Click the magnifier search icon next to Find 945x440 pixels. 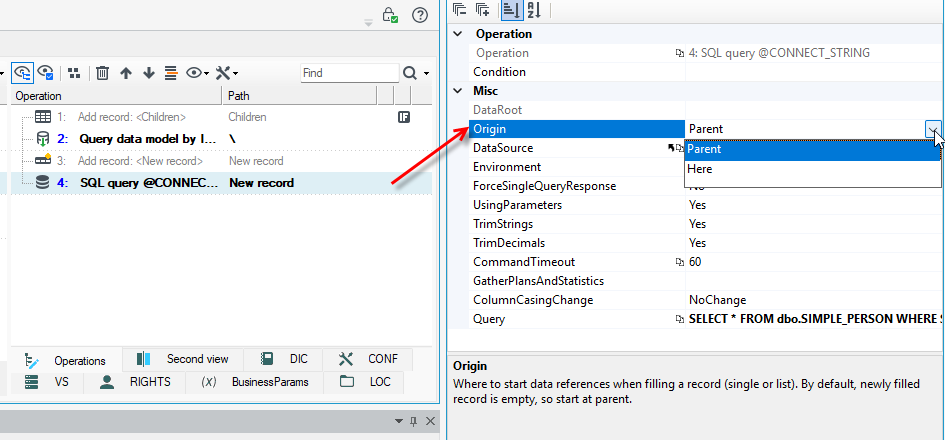tap(410, 73)
